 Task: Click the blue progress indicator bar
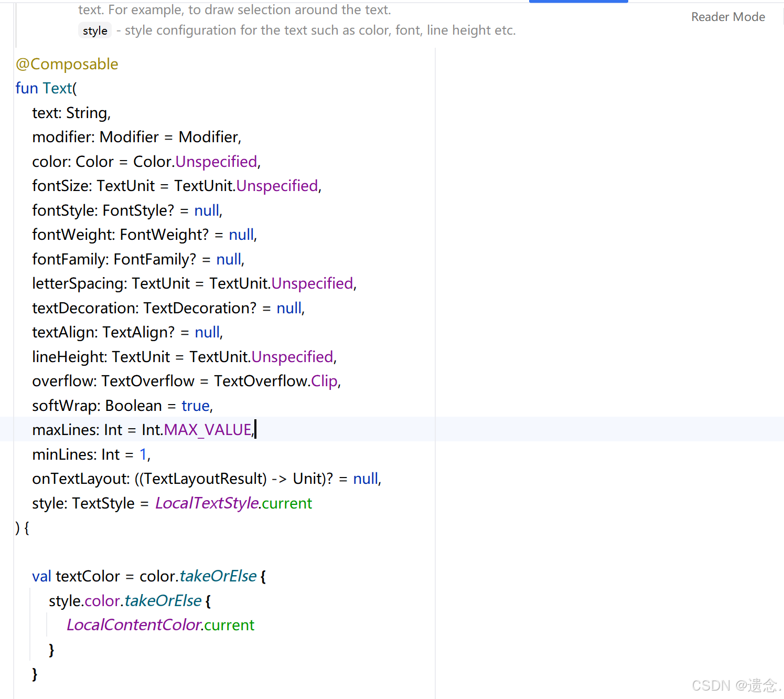(578, 2)
